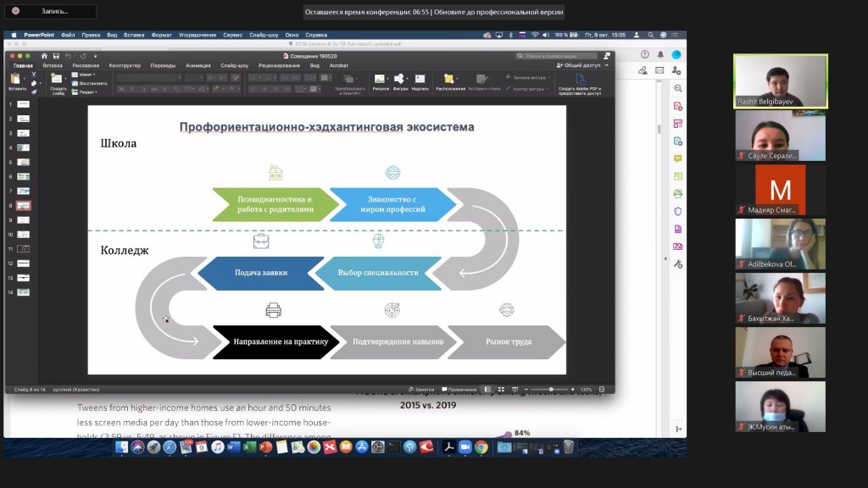Collapse the ribbon using the chevron beside Общий доступ
The height and width of the screenshot is (488, 868).
click(x=607, y=65)
